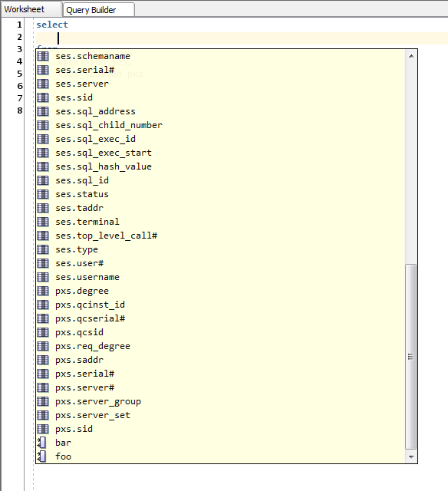This screenshot has height=491, width=448.
Task: Click the column icon beside ses.schemaname
Action: coord(43,56)
